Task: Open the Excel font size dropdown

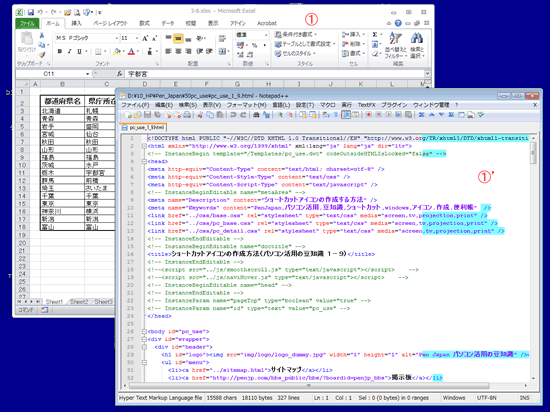Action: point(137,38)
